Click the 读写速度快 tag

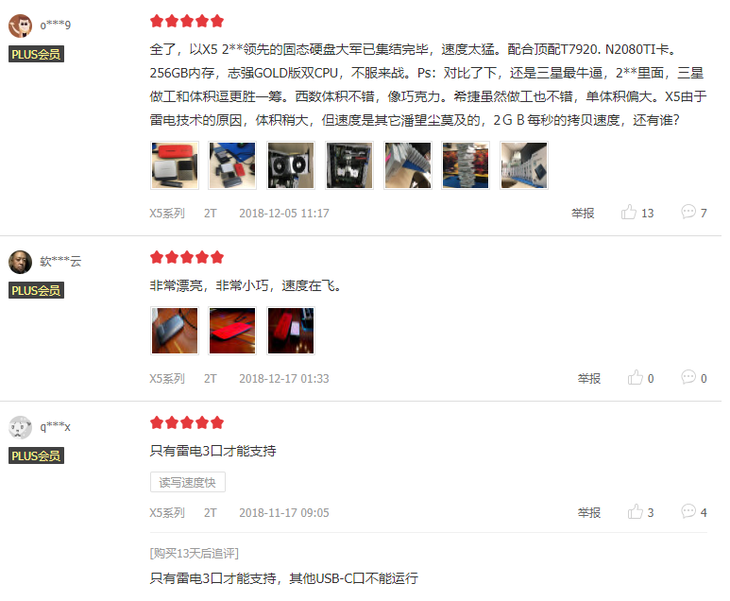[x=188, y=482]
